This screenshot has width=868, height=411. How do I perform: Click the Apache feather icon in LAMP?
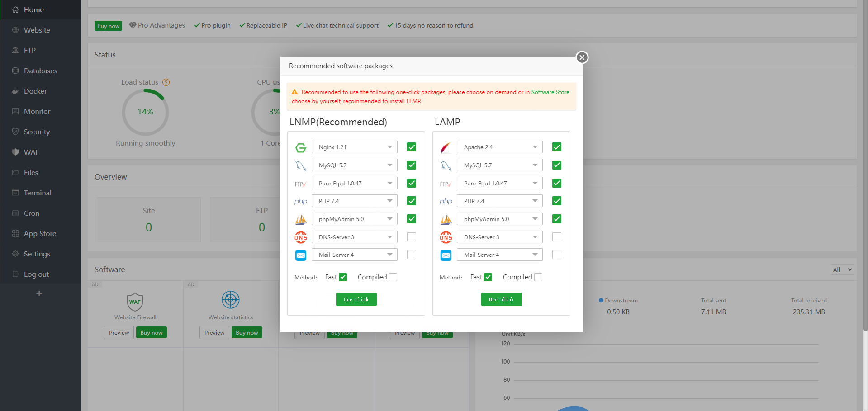446,147
